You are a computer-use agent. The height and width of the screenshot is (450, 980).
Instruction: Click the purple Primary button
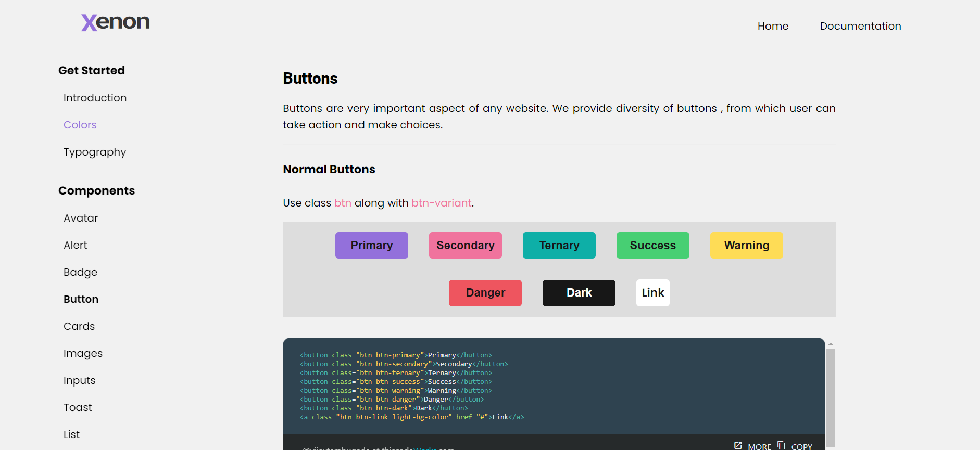coord(372,245)
